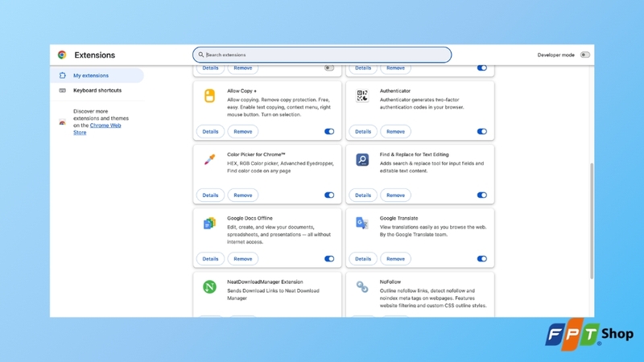Open Details for Google Docs Offline
This screenshot has height=362, width=644.
click(210, 258)
